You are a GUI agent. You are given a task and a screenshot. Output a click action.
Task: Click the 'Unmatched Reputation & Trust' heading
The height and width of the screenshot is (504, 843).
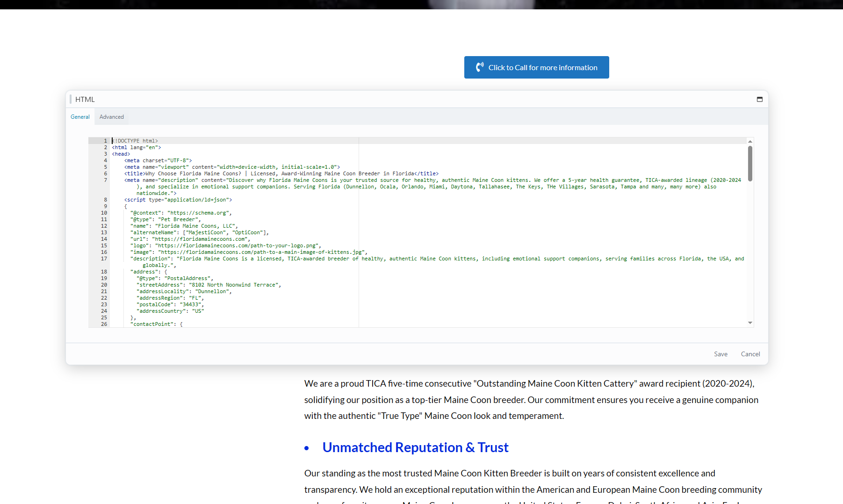(415, 447)
